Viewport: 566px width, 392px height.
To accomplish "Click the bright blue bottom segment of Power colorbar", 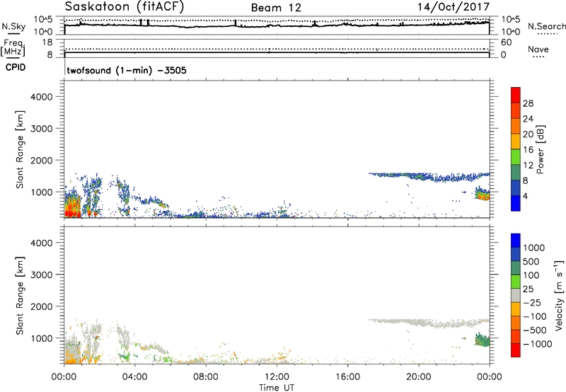I will tap(516, 203).
